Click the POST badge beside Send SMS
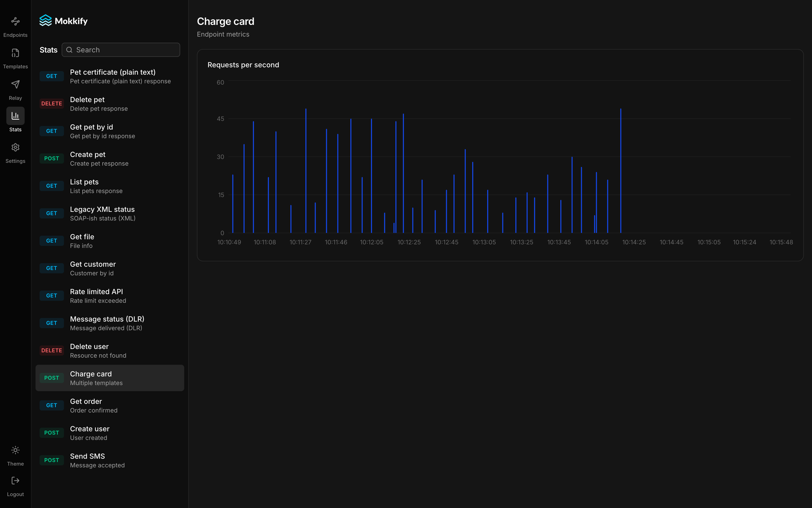This screenshot has width=812, height=508. [x=52, y=460]
